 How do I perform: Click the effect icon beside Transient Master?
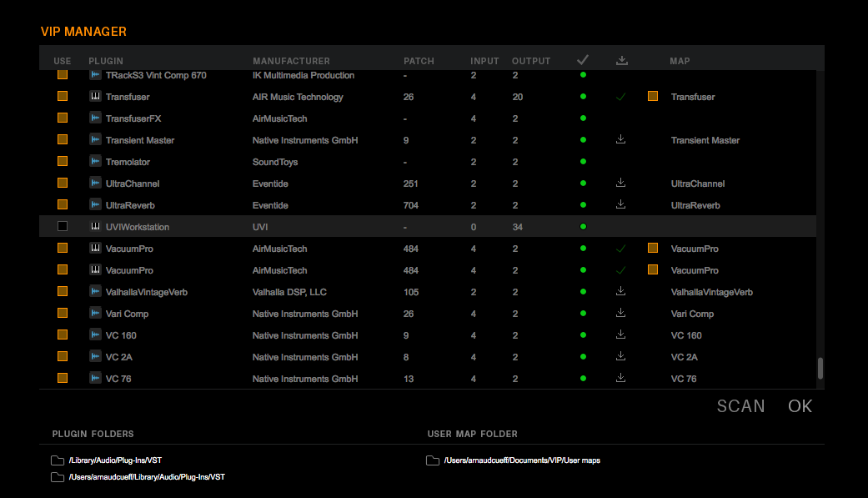[95, 139]
